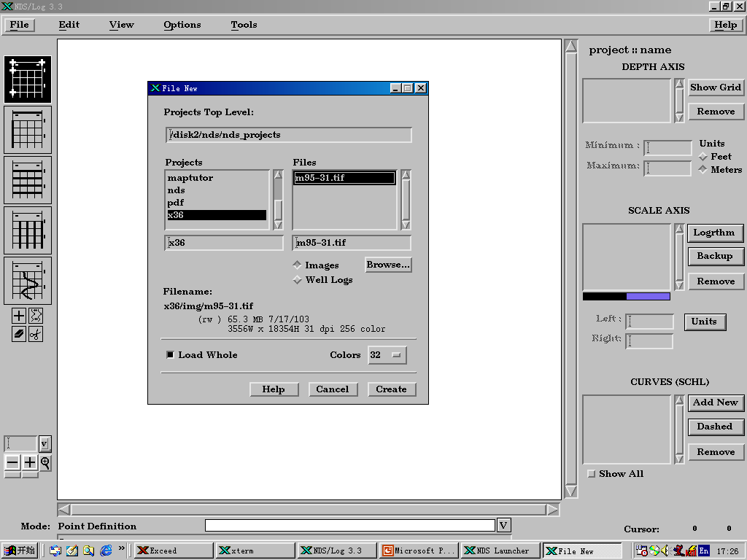Viewport: 747px width, 560px height.
Task: Click the Create button
Action: pyautogui.click(x=392, y=389)
